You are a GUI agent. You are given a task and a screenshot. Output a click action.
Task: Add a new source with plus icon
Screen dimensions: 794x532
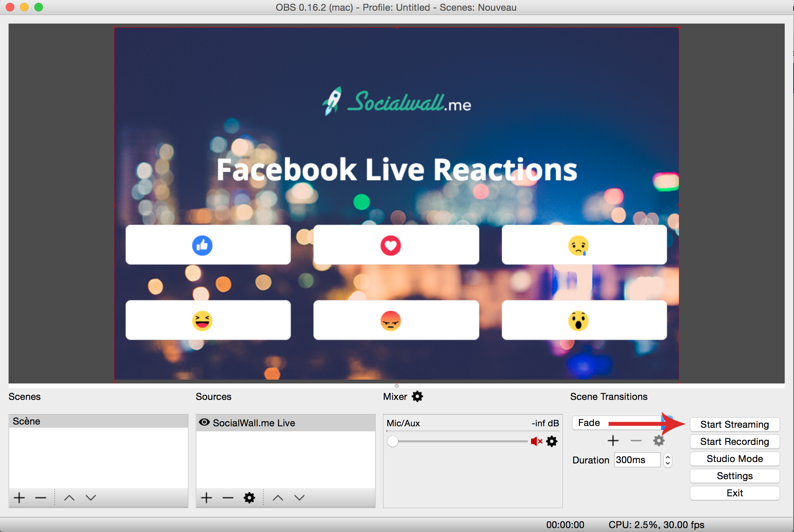pyautogui.click(x=207, y=497)
